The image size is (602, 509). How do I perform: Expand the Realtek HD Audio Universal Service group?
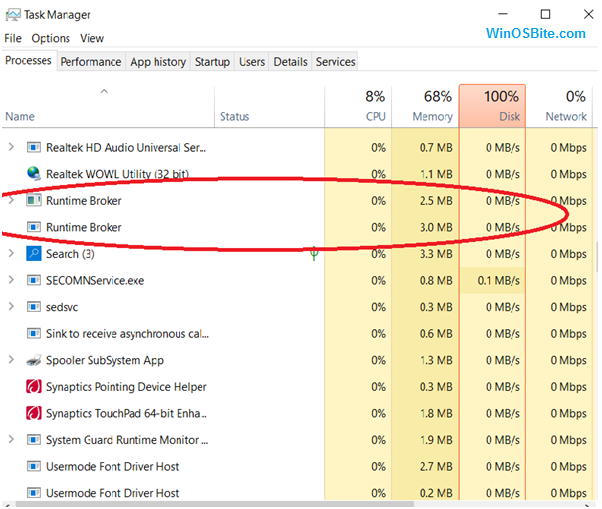tap(11, 147)
